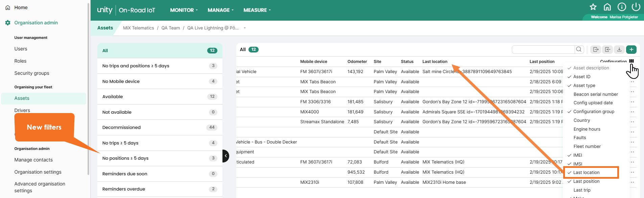Open the info icon in header
The width and height of the screenshot is (644, 198).
[x=622, y=7]
